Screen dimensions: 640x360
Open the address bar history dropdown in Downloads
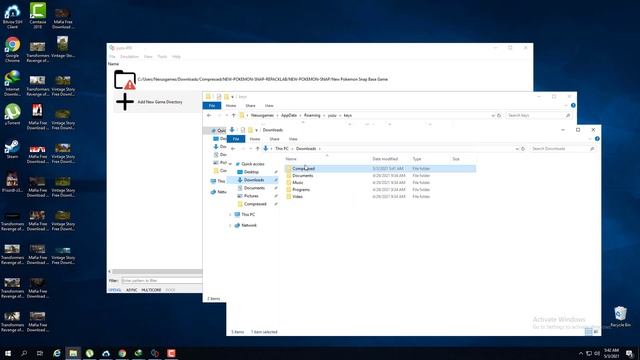517,149
